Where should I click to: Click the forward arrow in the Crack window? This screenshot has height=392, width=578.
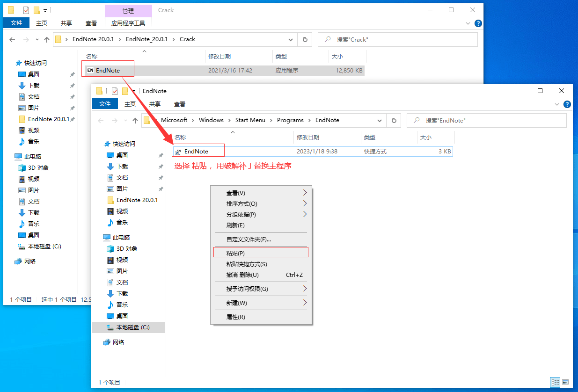coord(26,40)
